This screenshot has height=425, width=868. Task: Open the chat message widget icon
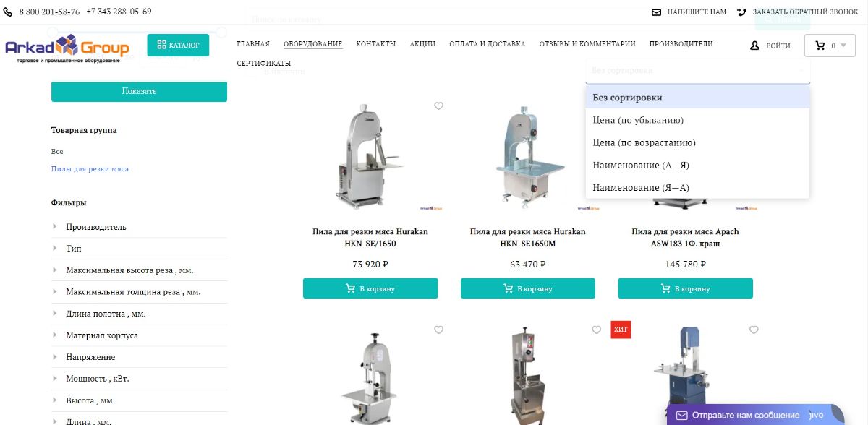(x=681, y=416)
